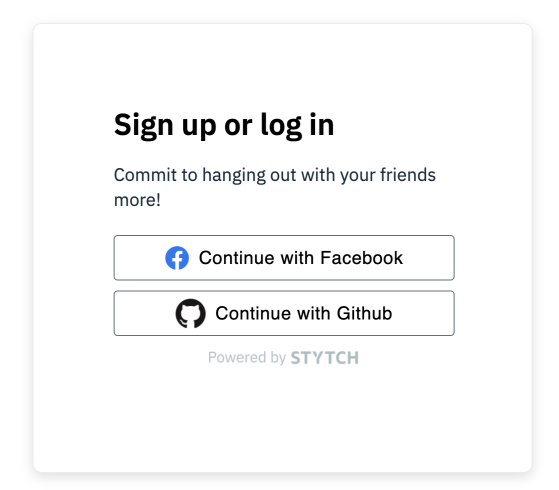Screen dimensions: 559x490
Task: Click the GitHub Octocat logo icon
Action: 190,313
